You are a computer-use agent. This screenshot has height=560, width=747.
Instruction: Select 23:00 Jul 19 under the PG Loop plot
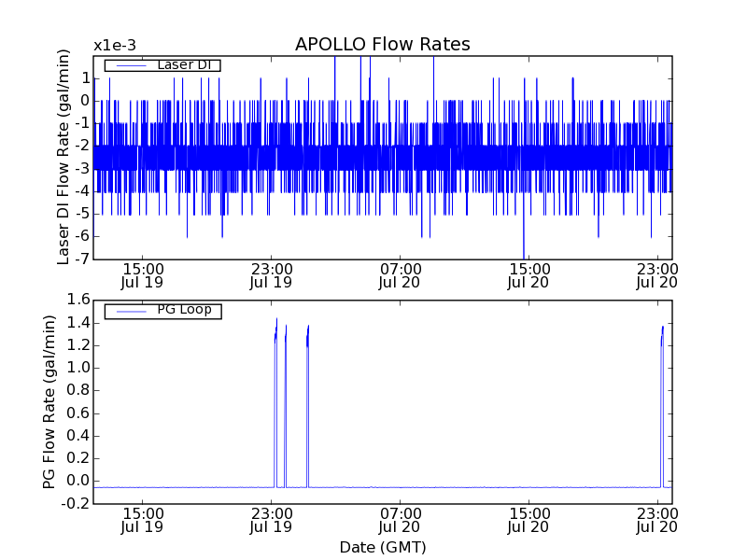(x=272, y=521)
